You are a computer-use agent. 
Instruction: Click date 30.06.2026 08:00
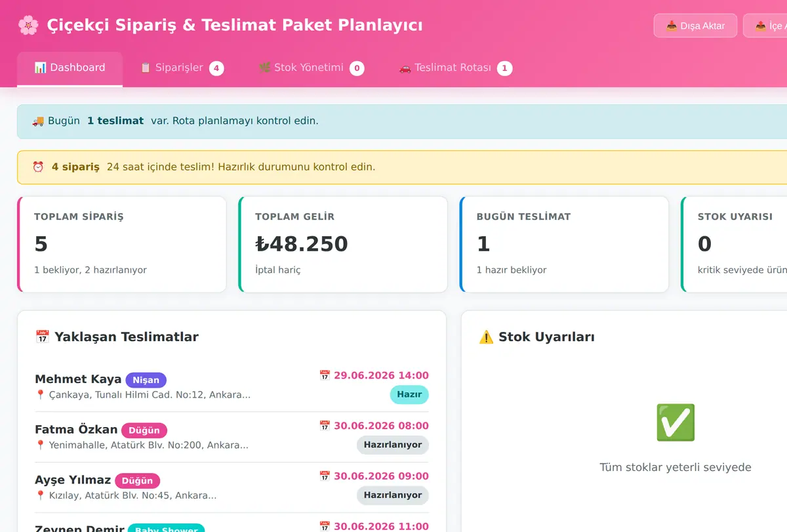click(x=381, y=426)
